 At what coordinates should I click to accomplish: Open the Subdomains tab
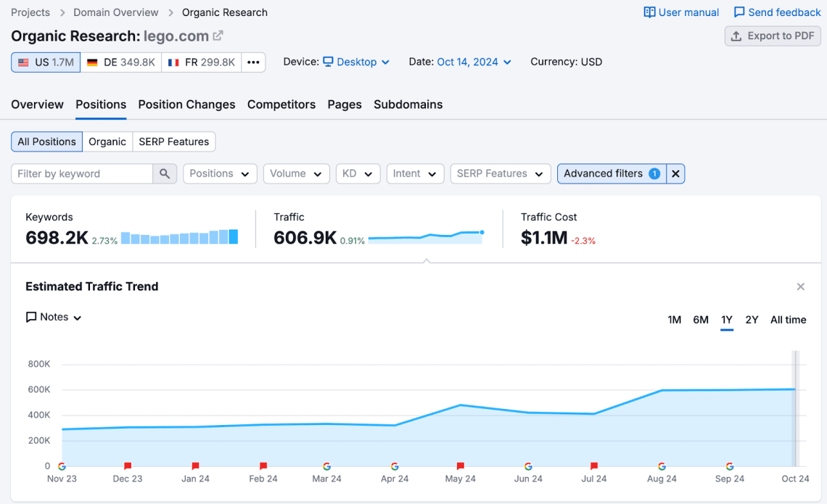click(x=408, y=104)
